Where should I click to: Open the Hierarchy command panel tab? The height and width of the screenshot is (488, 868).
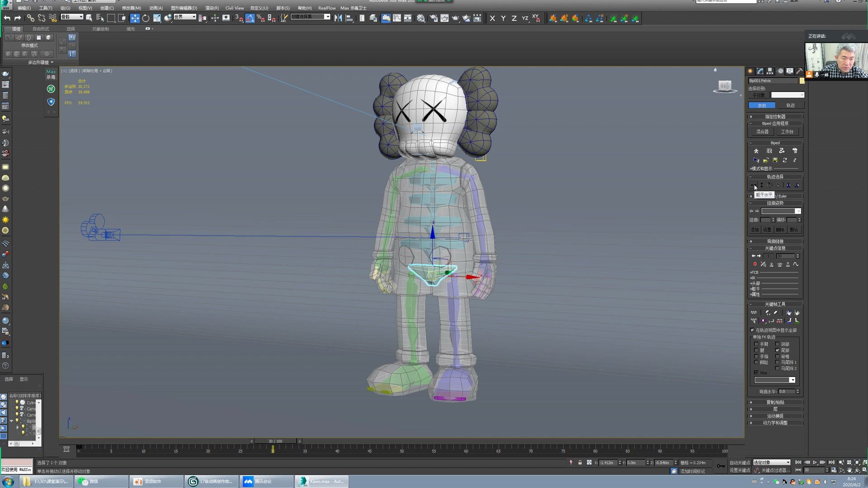[770, 71]
